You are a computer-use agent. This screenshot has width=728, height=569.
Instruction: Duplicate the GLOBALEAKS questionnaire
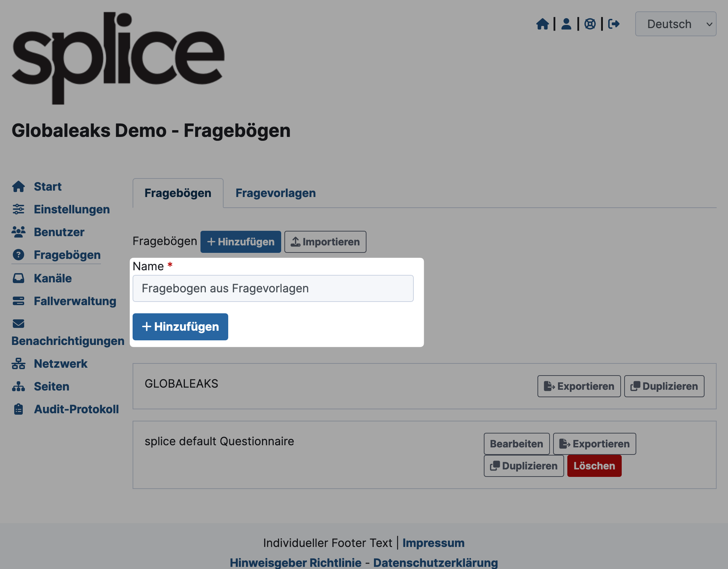pyautogui.click(x=664, y=386)
